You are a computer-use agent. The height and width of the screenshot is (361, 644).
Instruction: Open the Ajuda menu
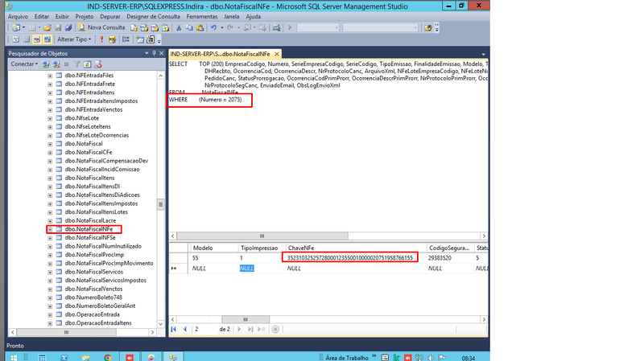click(x=253, y=16)
